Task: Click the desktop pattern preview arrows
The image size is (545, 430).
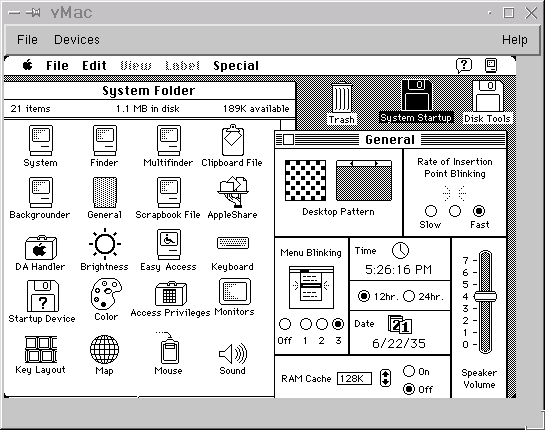Action: click(x=364, y=163)
